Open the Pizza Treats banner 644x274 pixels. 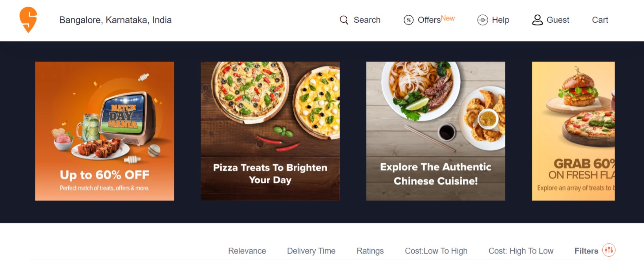(x=270, y=131)
